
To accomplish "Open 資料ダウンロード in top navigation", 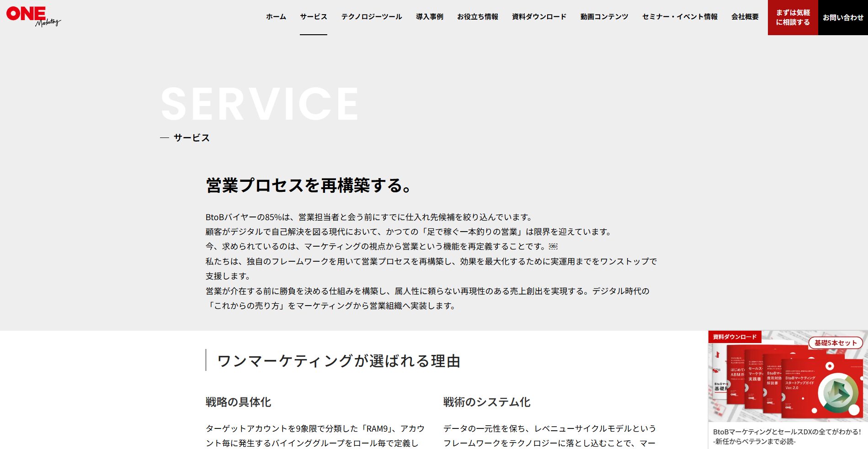I will point(539,17).
